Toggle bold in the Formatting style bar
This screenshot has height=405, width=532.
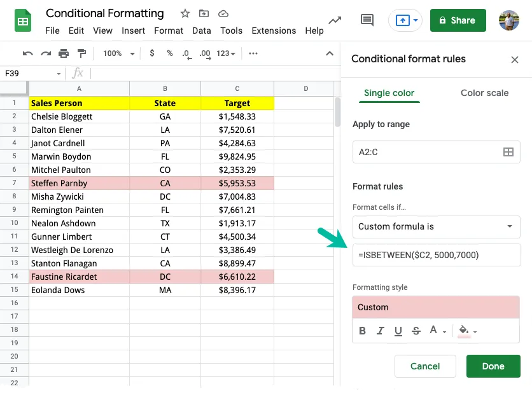tap(362, 331)
